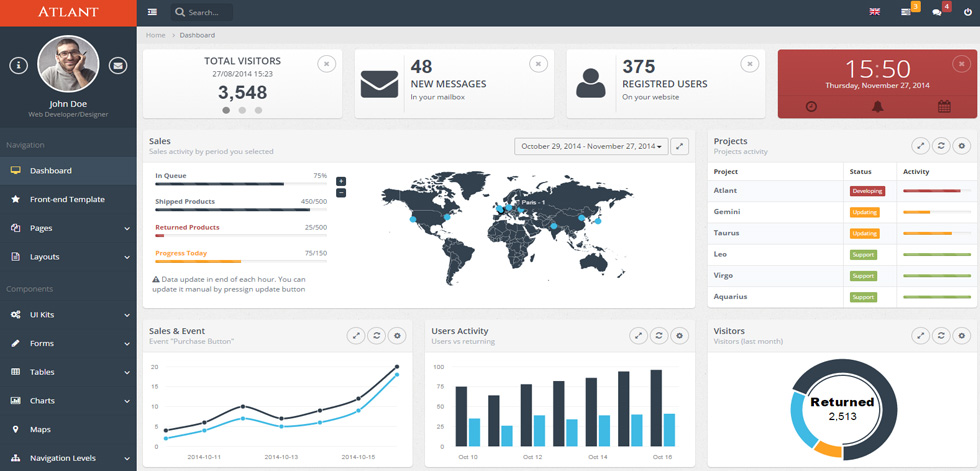The height and width of the screenshot is (471, 980).
Task: Open calendar icon in clock widget
Action: (944, 107)
